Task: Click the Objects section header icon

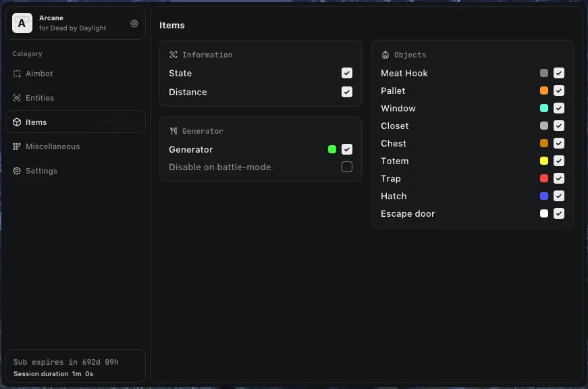Action: coord(385,55)
